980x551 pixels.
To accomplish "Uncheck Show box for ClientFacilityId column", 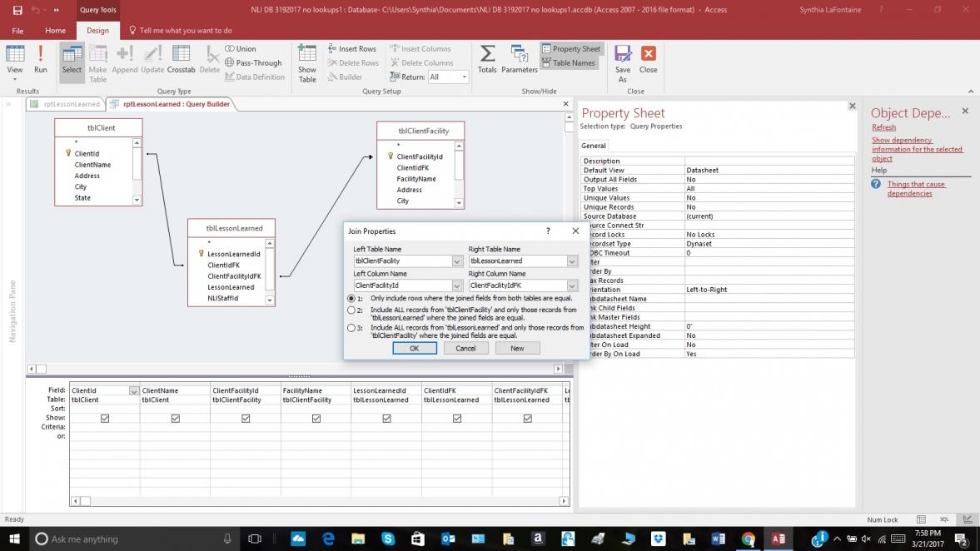I will 246,419.
